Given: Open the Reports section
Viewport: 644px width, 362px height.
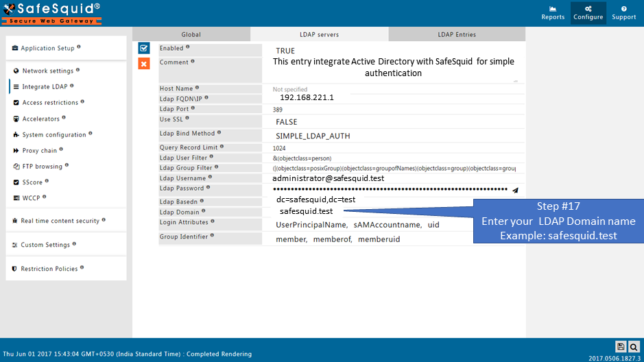Looking at the screenshot, I should tap(553, 13).
